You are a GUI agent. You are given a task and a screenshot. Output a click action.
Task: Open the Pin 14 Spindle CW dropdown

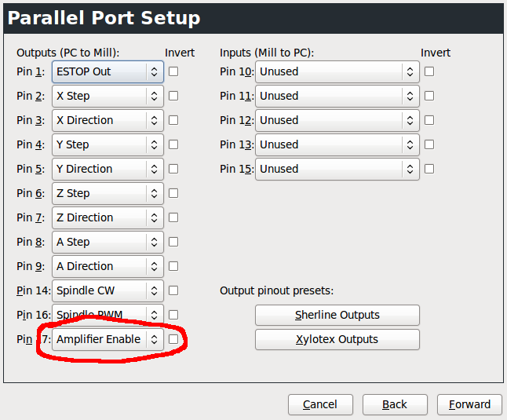108,290
